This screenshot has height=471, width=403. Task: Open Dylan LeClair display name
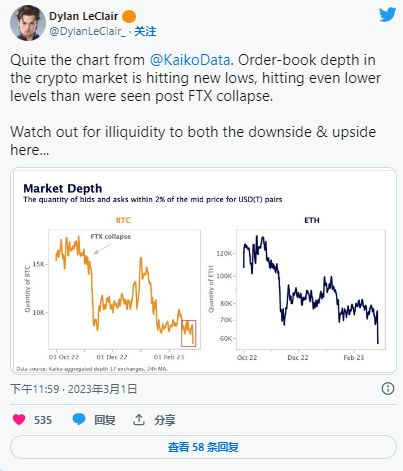tap(83, 16)
